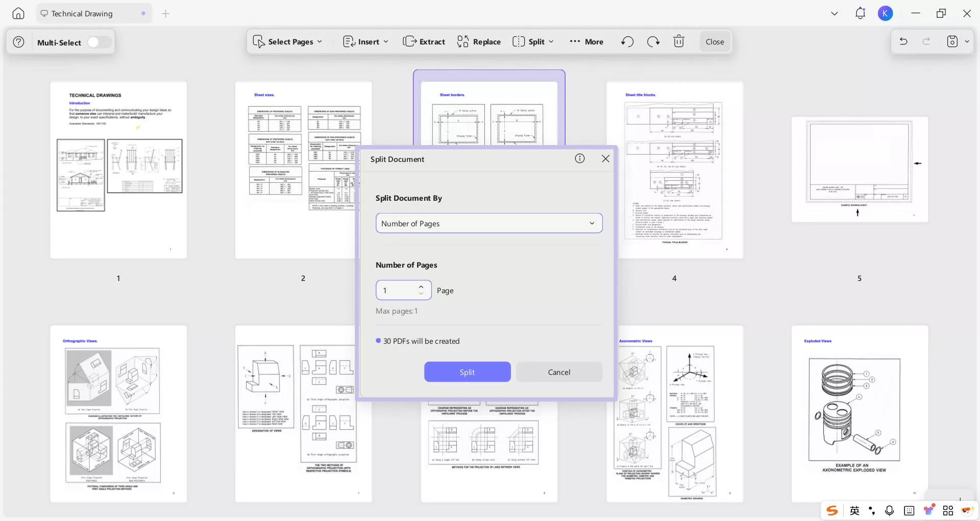Select the Orthographic Views page thumbnail
The height and width of the screenshot is (521, 980).
[118, 414]
